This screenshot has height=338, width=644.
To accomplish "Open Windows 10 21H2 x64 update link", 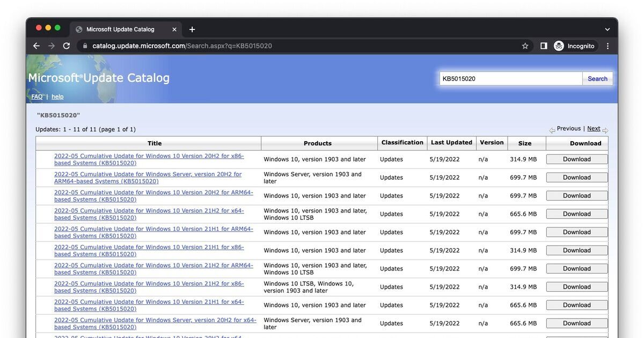I will pos(149,214).
